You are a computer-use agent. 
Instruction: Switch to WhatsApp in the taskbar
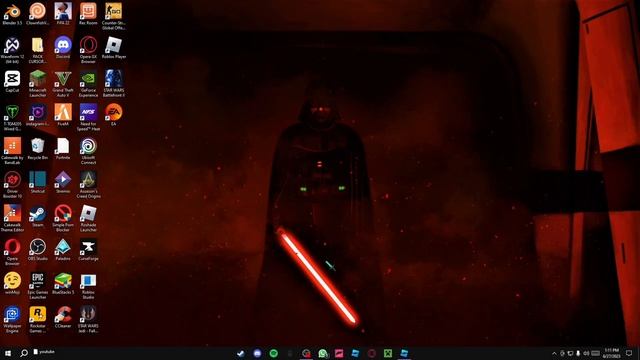click(322, 353)
